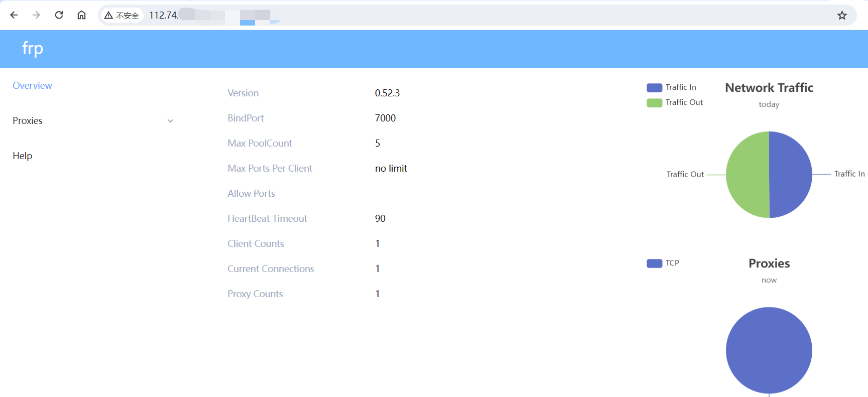868x397 pixels.
Task: Open the browser home page
Action: coord(81,15)
